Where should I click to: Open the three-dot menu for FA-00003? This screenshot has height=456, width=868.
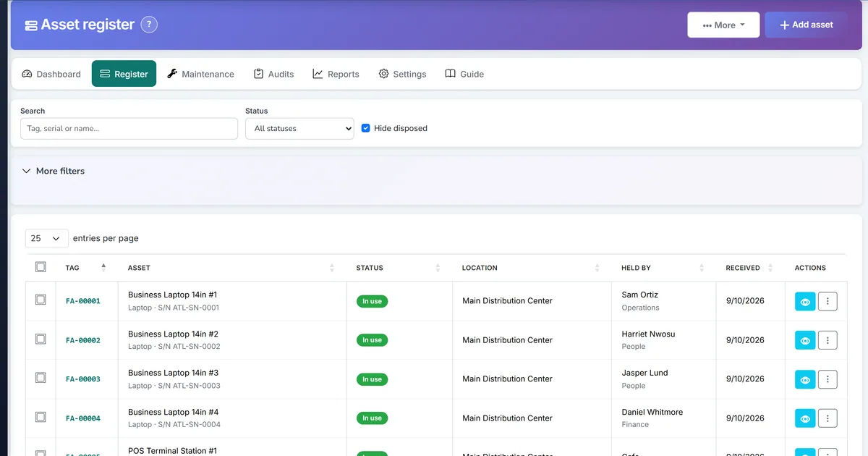point(827,379)
